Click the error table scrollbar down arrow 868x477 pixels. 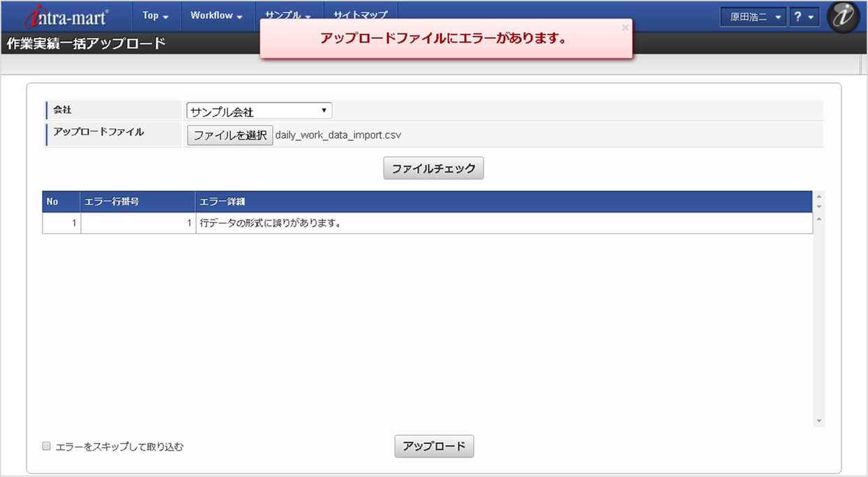pyautogui.click(x=819, y=422)
